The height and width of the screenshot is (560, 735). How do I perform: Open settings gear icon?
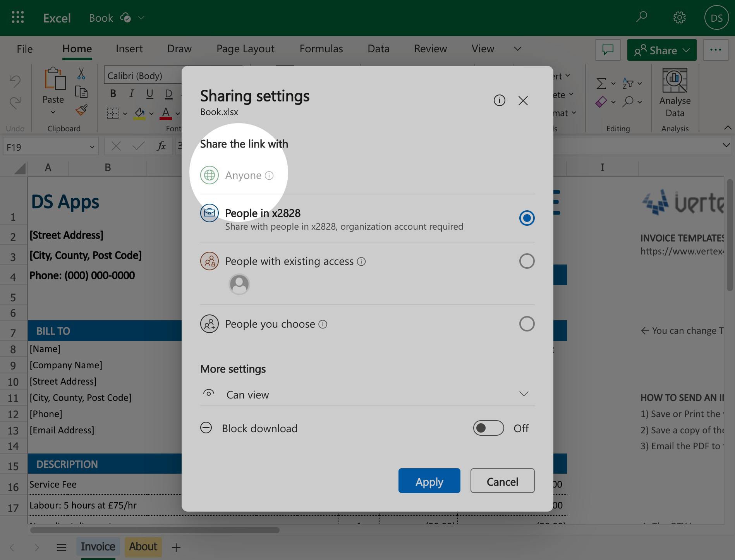point(679,18)
